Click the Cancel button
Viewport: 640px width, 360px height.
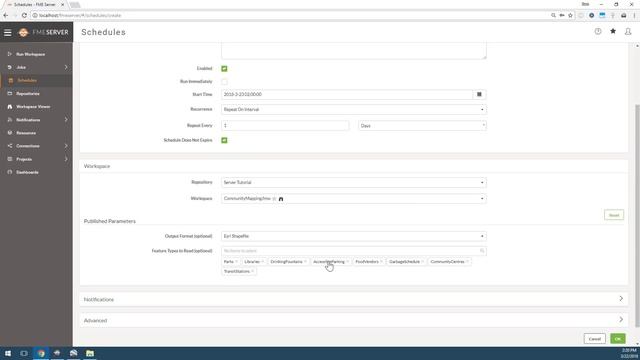click(595, 339)
